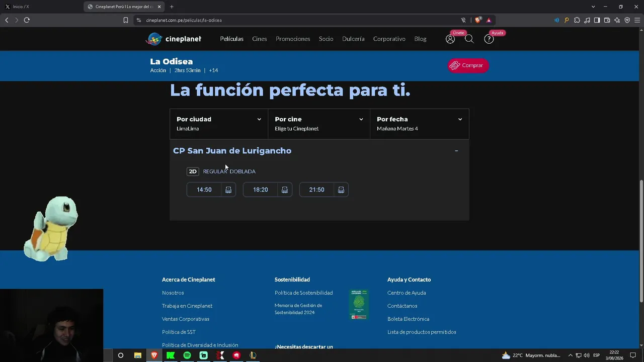Toggle the browser sidebar panel
The width and height of the screenshot is (644, 362).
click(597, 20)
